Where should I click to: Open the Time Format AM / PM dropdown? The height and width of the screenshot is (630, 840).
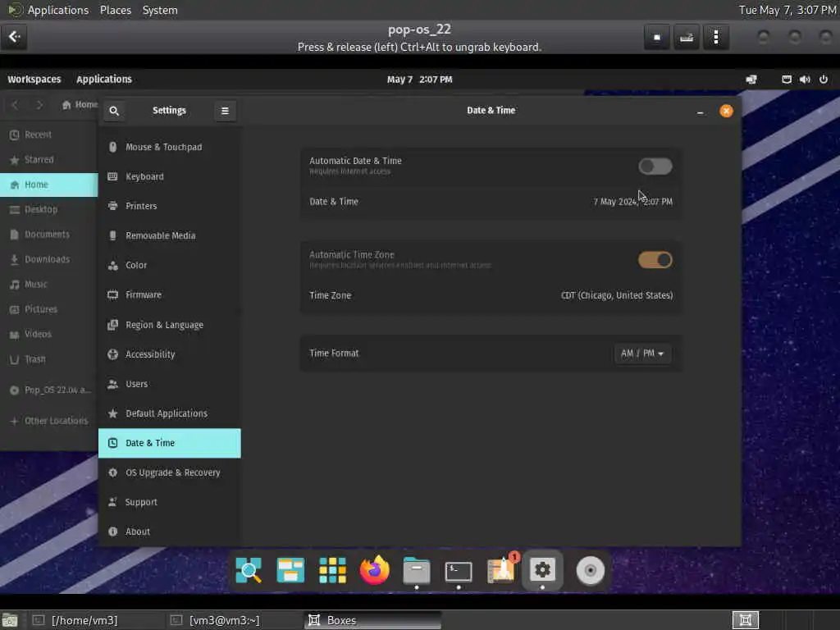641,354
